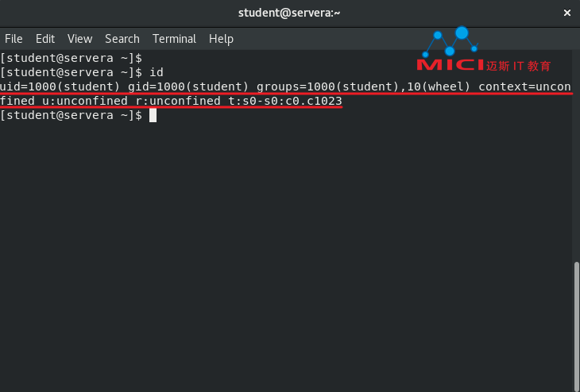Click the 'id' command text
This screenshot has width=580, height=392.
point(157,72)
